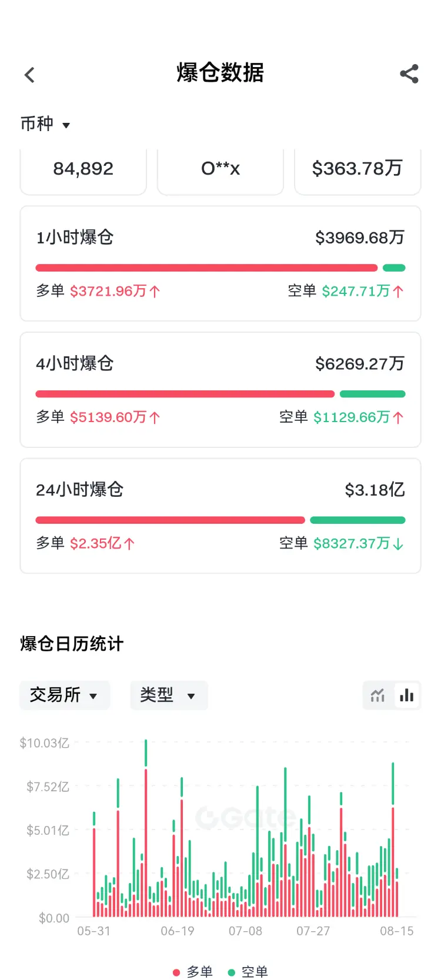This screenshot has height=980, width=441.
Task: Switch to bar chart view icon
Action: (x=407, y=695)
